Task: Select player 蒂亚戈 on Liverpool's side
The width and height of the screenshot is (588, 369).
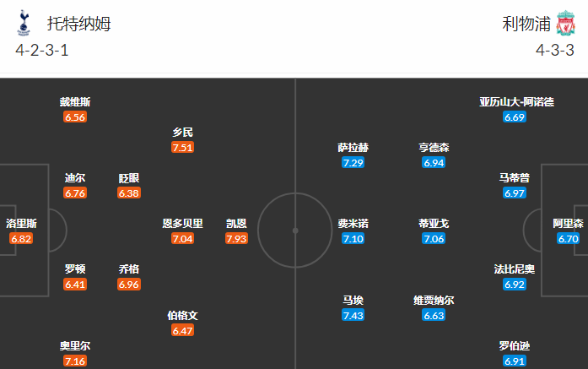Action: pos(434,224)
